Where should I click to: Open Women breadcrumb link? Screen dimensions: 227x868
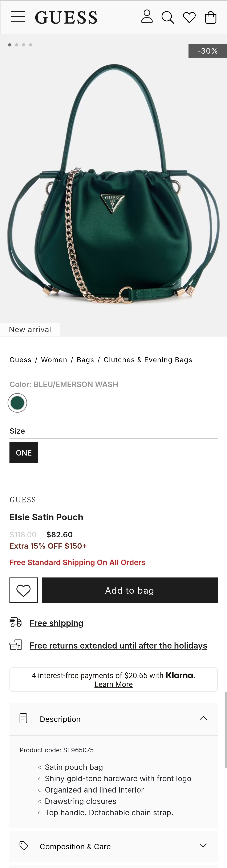coord(54,360)
